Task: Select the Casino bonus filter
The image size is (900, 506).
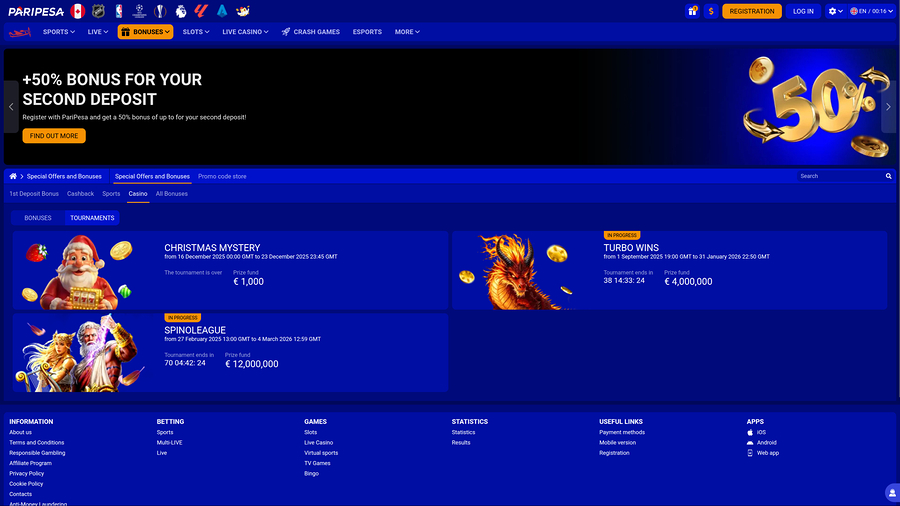Action: [x=138, y=194]
